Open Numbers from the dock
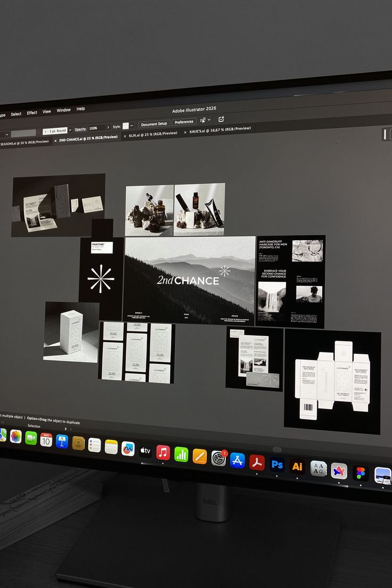 (x=181, y=454)
